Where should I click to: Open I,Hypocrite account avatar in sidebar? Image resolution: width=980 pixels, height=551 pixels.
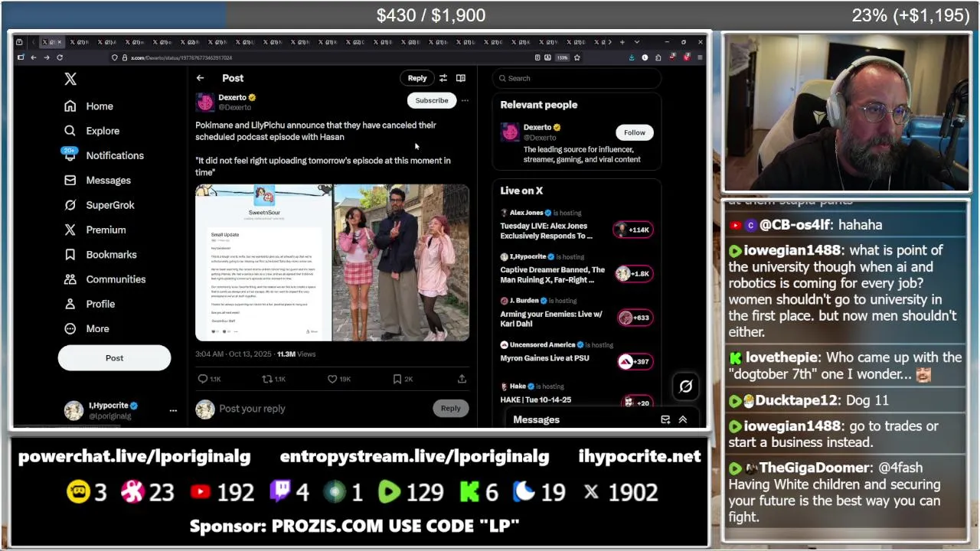pyautogui.click(x=73, y=410)
